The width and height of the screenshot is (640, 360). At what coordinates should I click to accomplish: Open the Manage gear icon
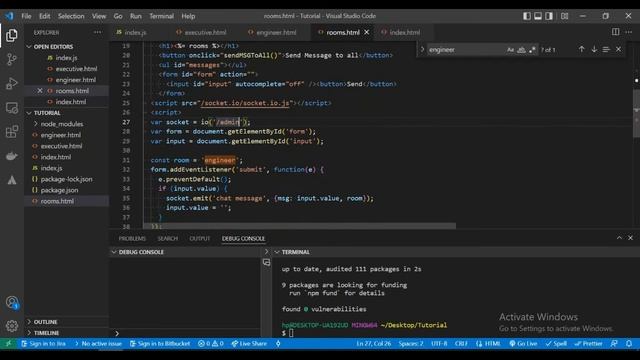[12, 326]
